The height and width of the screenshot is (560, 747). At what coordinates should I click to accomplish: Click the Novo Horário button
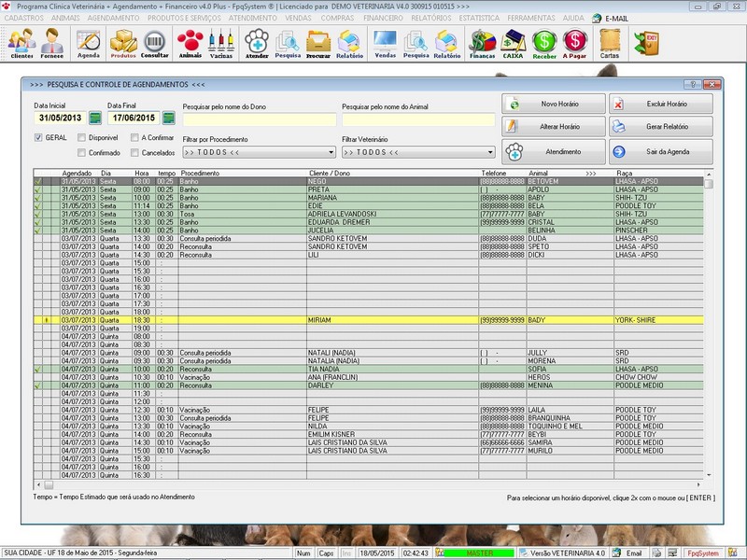[x=553, y=104]
